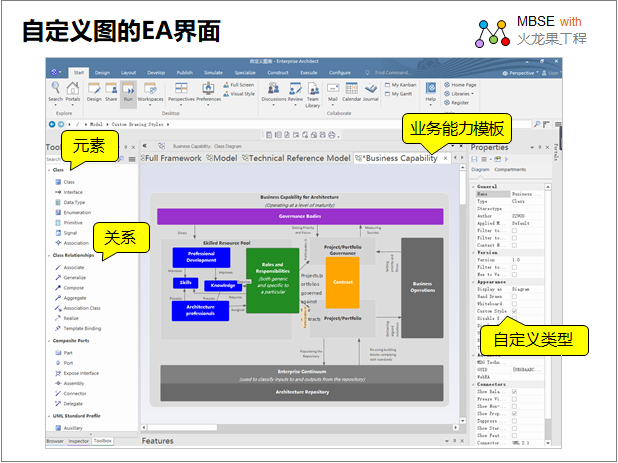This screenshot has height=463, width=618.
Task: Click the Visual Style button
Action: (x=238, y=94)
